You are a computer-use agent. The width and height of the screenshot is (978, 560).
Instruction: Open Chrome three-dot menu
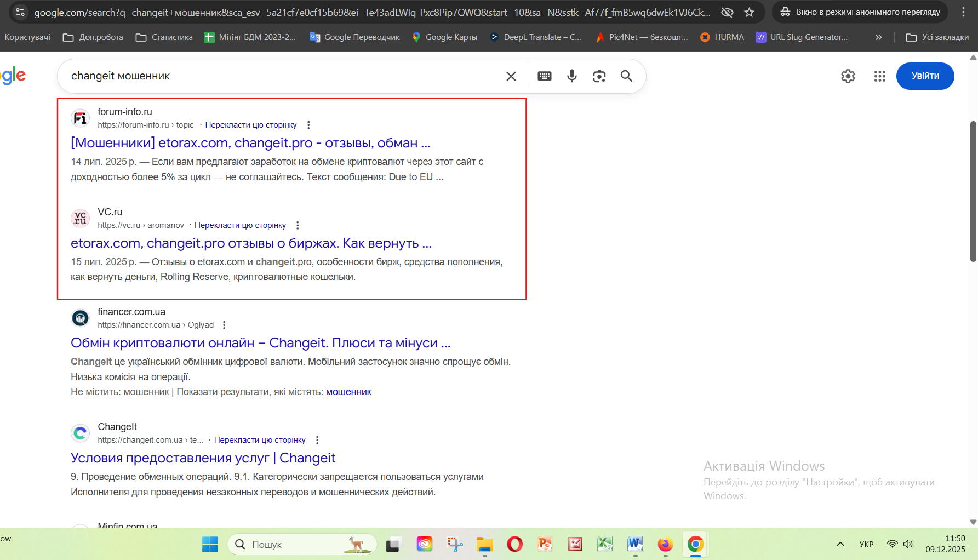coord(963,12)
